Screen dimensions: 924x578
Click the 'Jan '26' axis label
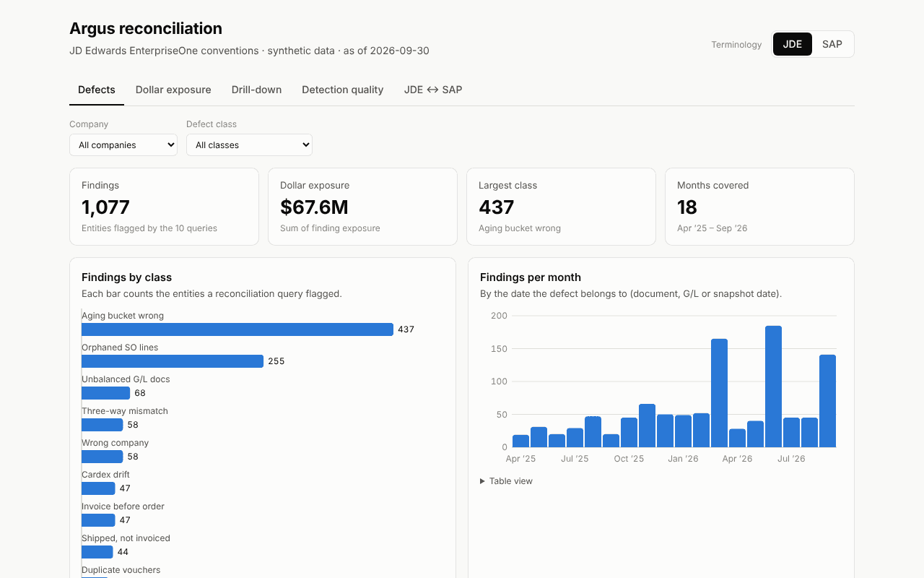[683, 459]
